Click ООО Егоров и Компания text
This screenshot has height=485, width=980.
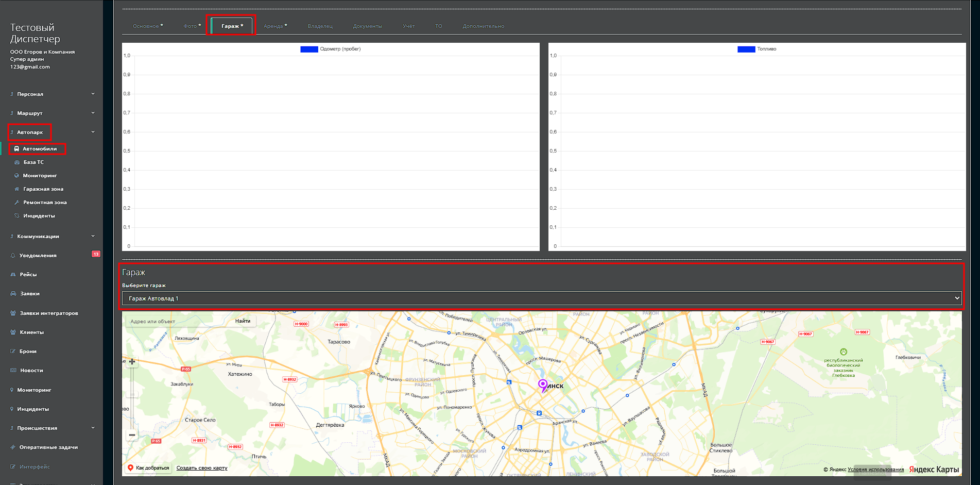pyautogui.click(x=42, y=52)
